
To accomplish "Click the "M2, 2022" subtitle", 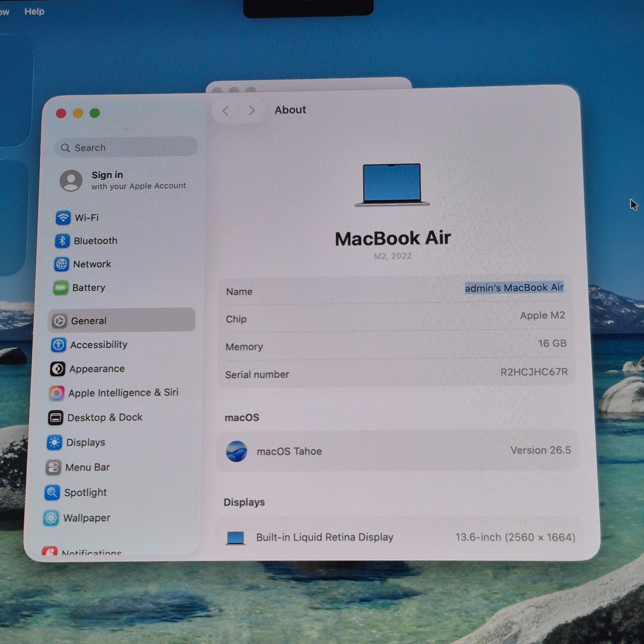I will pos(392,256).
